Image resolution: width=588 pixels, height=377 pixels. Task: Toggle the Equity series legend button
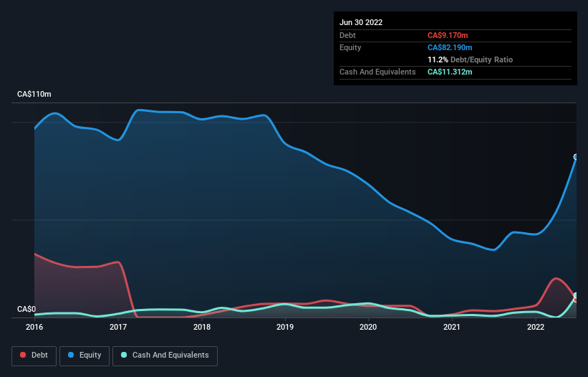85,355
